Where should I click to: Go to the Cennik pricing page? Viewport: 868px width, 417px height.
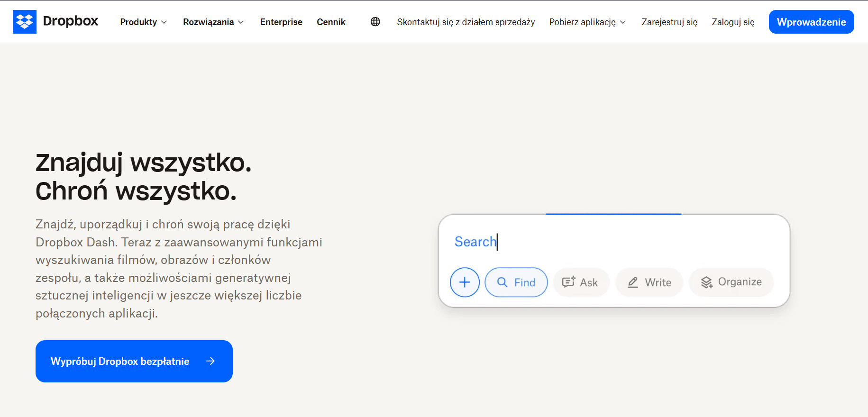pos(331,22)
